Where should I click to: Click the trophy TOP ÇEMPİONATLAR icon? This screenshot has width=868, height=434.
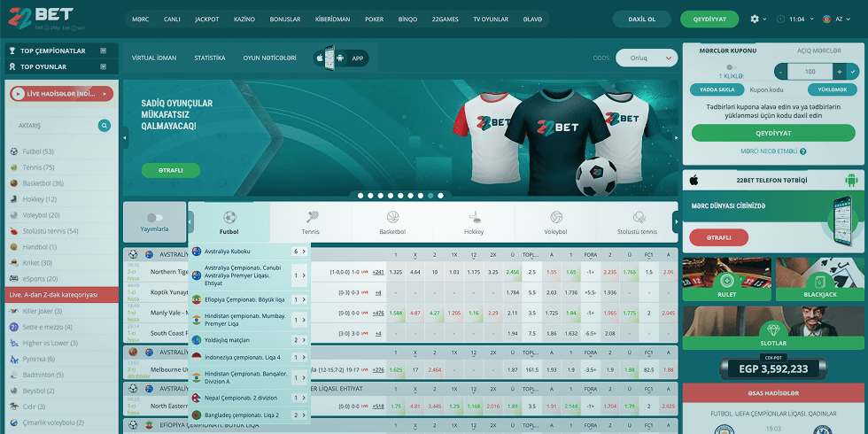pos(12,51)
